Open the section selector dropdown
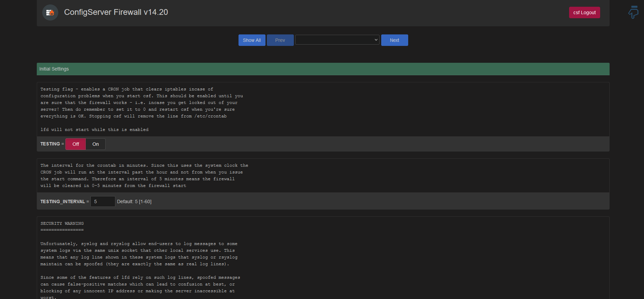644x299 pixels. click(337, 39)
